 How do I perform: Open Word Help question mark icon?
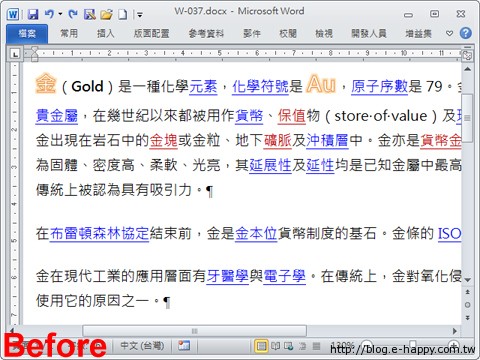tap(466, 33)
